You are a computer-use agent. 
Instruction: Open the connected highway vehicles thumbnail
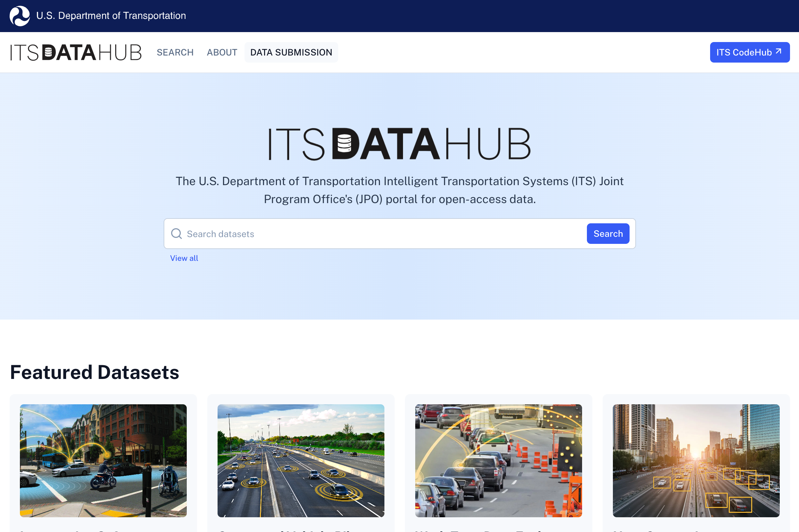coord(301,460)
